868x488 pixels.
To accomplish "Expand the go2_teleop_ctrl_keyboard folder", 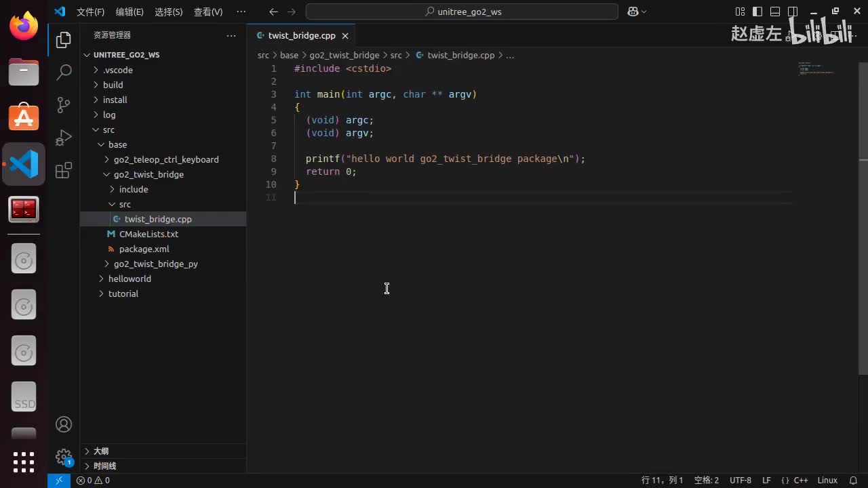I will click(163, 159).
